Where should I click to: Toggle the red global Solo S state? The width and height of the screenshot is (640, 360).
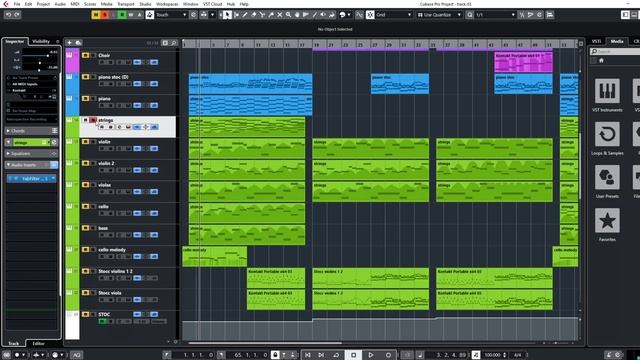click(104, 15)
